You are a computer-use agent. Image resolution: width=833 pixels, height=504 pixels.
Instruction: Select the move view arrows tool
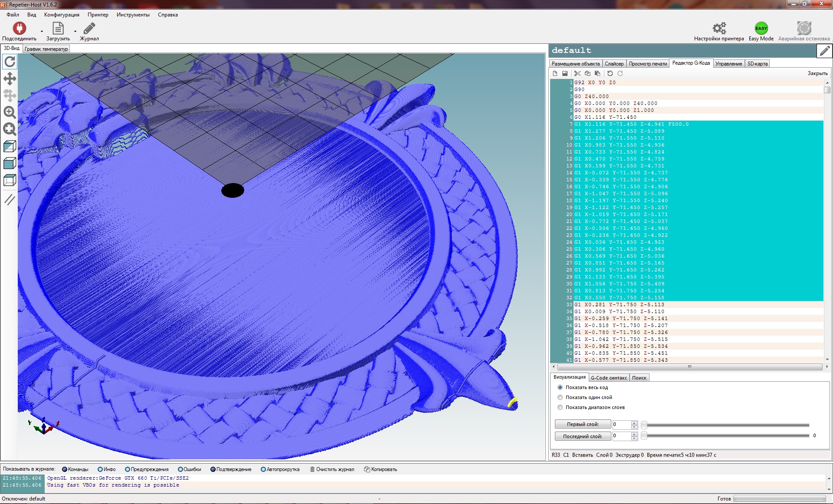click(x=10, y=79)
